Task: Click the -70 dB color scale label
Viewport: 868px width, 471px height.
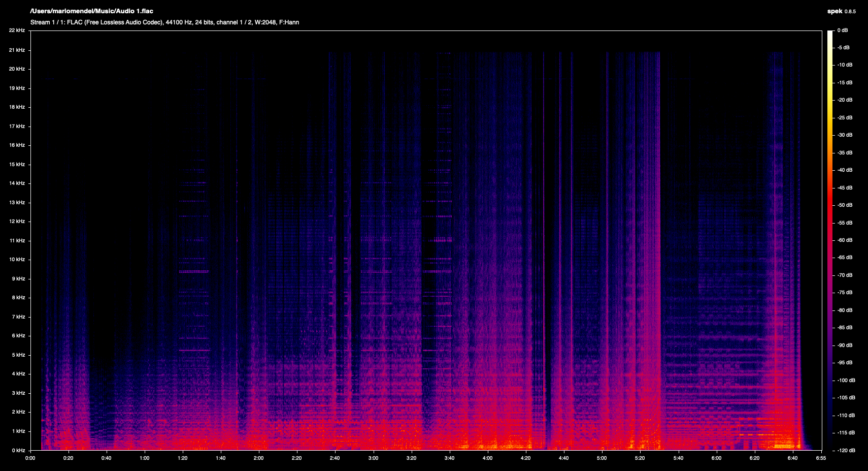Action: [x=845, y=275]
